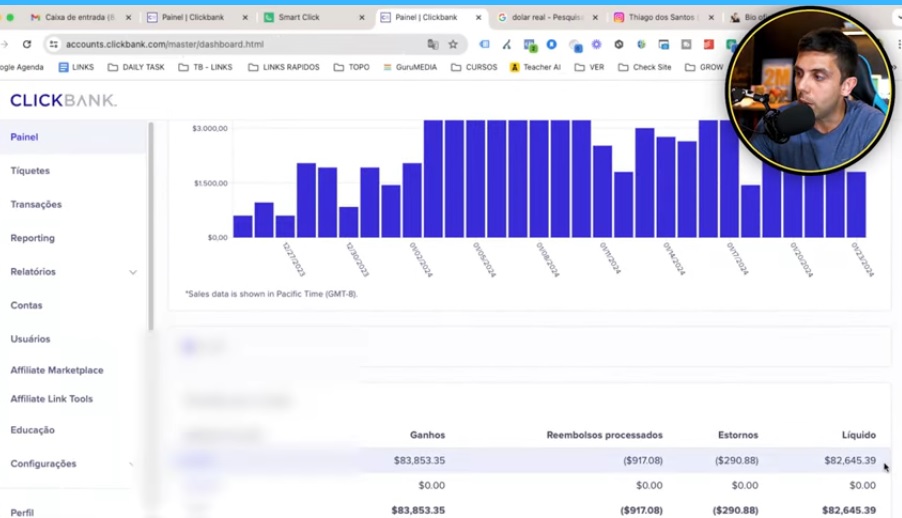Open the DAILY TASK bookmark folder

[x=135, y=67]
